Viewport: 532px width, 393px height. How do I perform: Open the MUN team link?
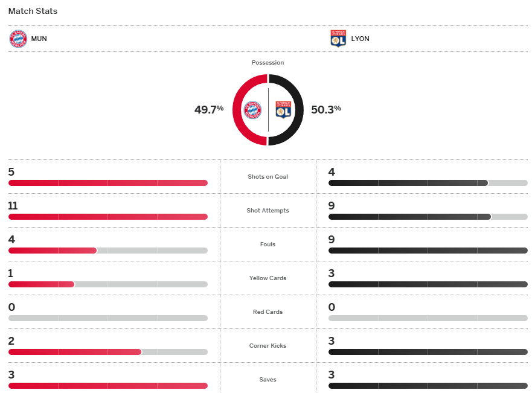coord(39,39)
